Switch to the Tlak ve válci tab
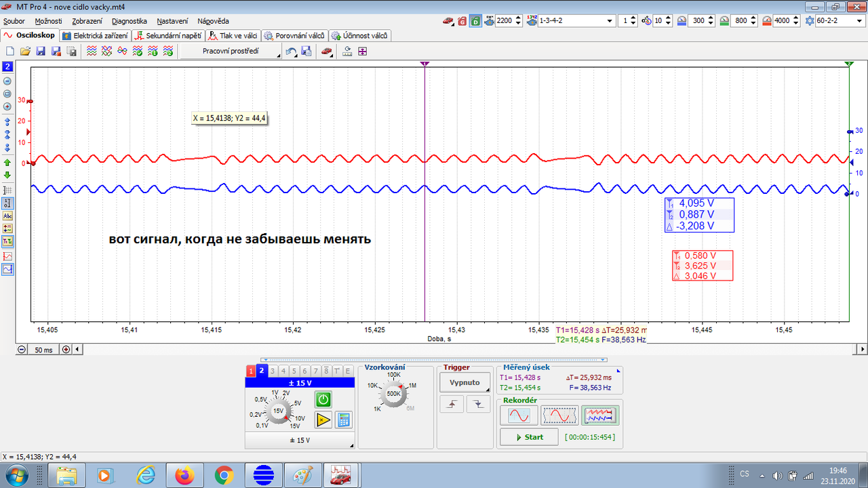 (233, 35)
